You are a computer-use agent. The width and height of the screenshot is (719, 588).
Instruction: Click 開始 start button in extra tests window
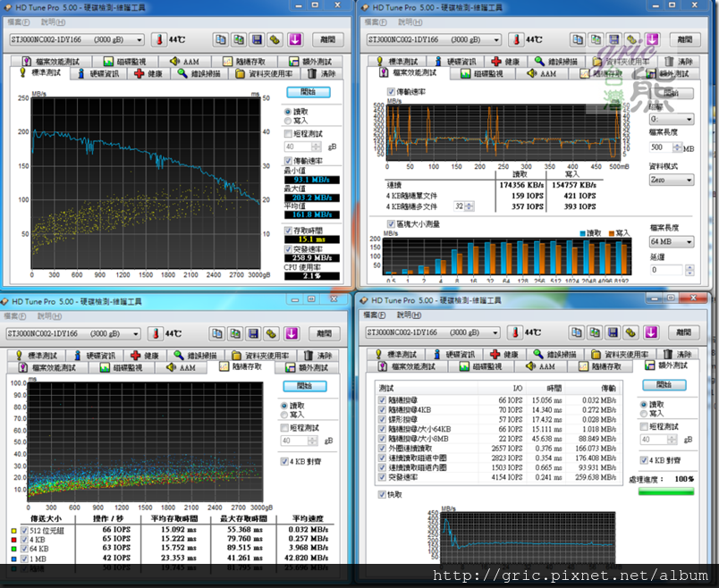click(x=664, y=385)
